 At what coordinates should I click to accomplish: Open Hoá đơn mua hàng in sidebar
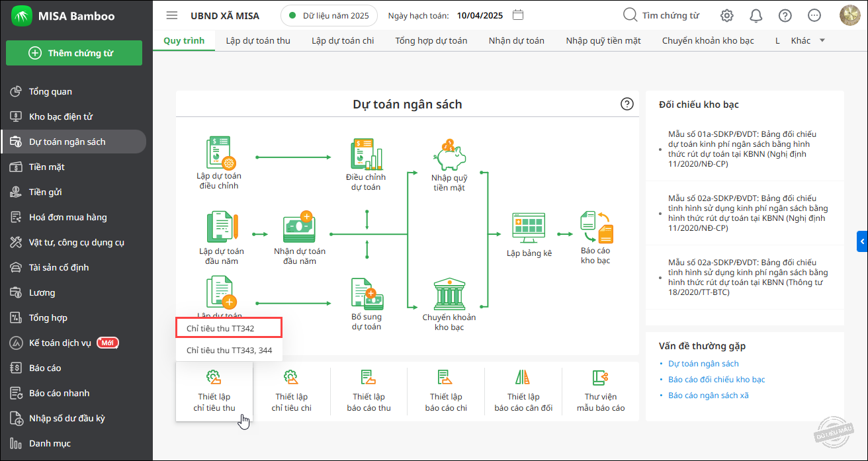point(74,217)
